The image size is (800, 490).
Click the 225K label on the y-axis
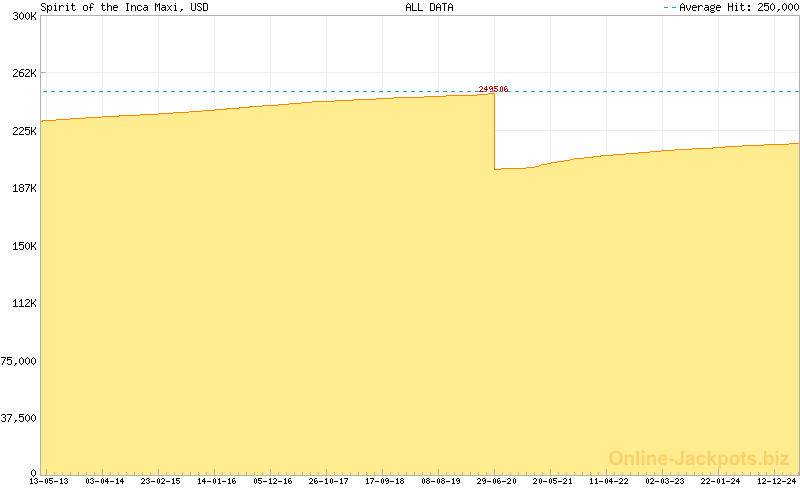(23, 131)
